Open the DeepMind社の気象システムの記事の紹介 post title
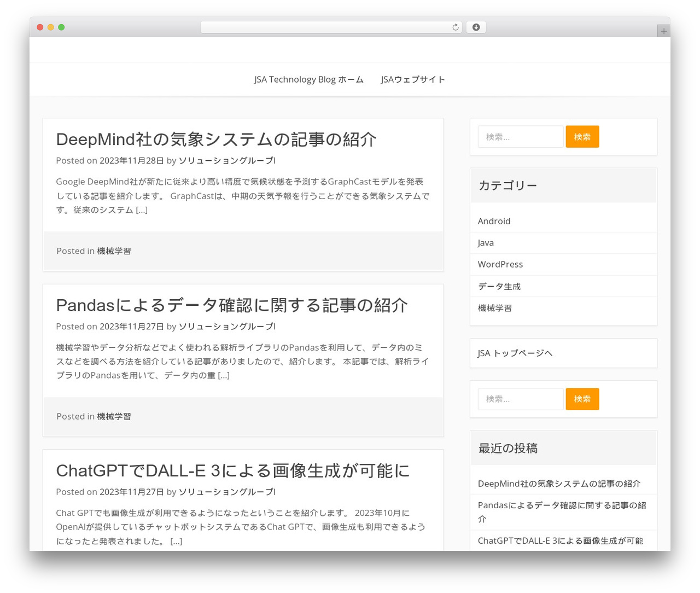This screenshot has height=593, width=700. (216, 139)
